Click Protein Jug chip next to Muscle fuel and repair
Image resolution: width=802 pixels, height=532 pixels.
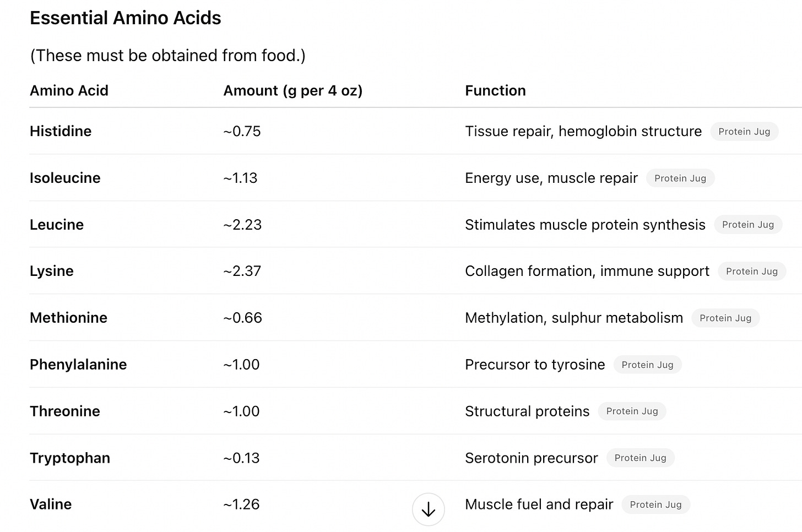coord(655,504)
